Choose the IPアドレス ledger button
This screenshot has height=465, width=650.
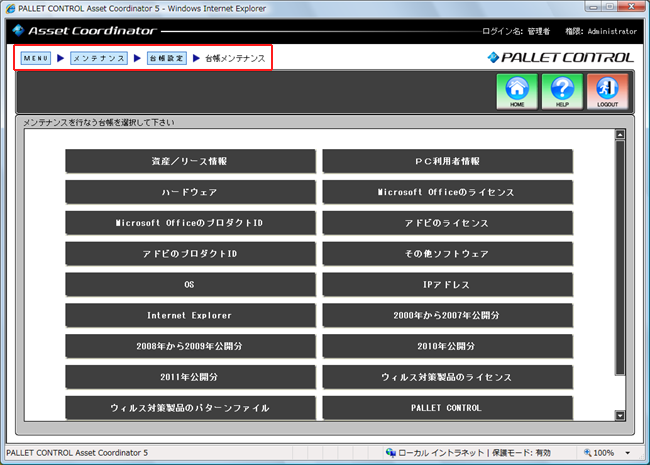point(448,284)
